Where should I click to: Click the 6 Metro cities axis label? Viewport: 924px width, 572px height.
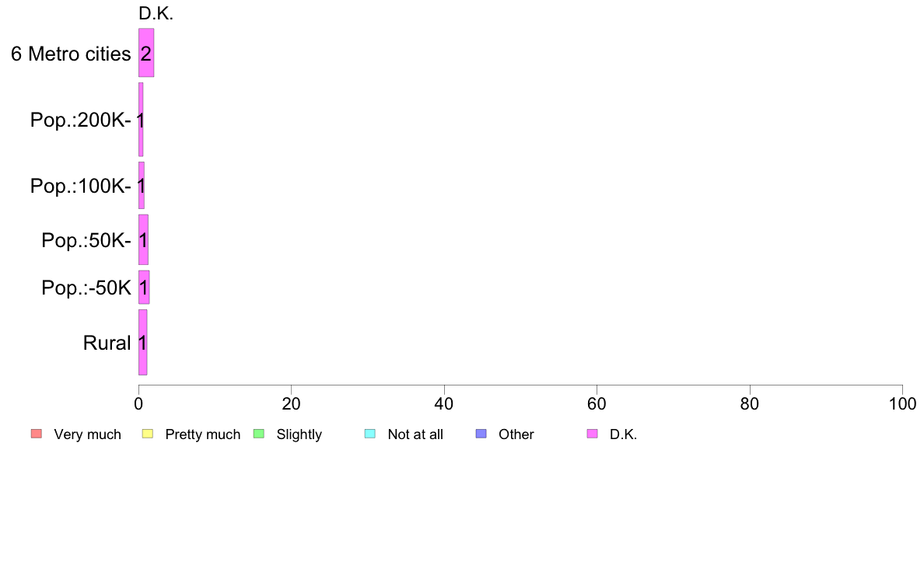point(71,54)
